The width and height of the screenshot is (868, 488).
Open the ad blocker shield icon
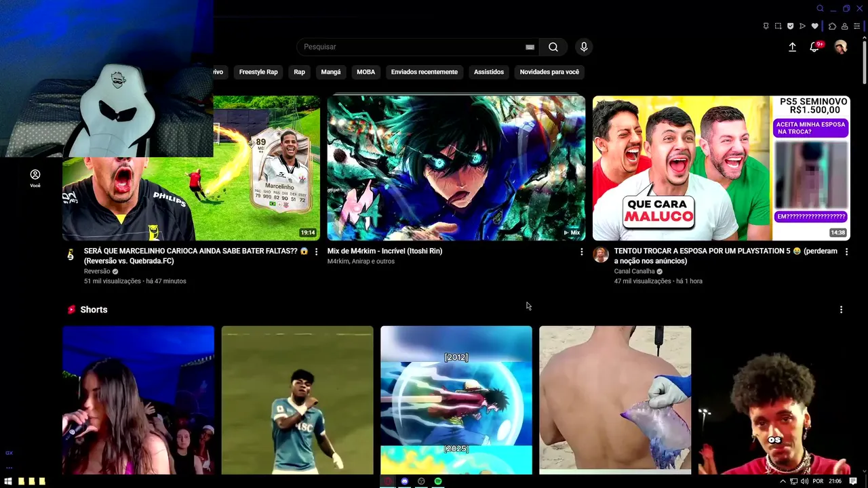click(x=790, y=26)
